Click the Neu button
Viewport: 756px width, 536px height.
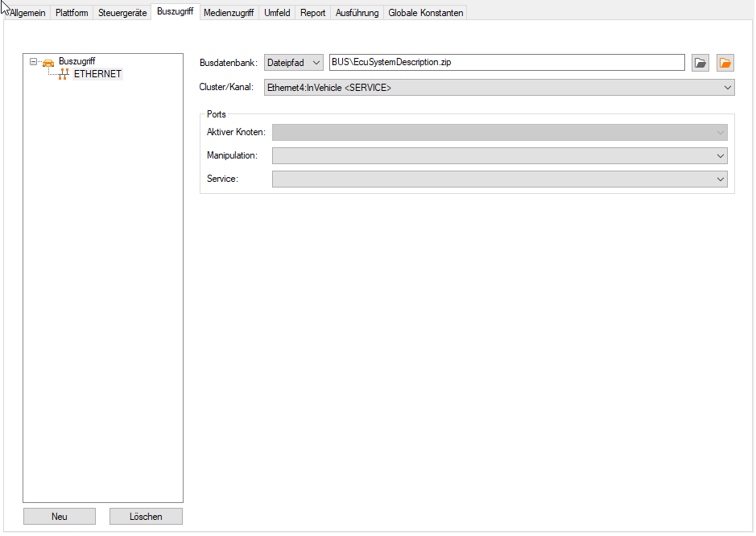pos(60,516)
